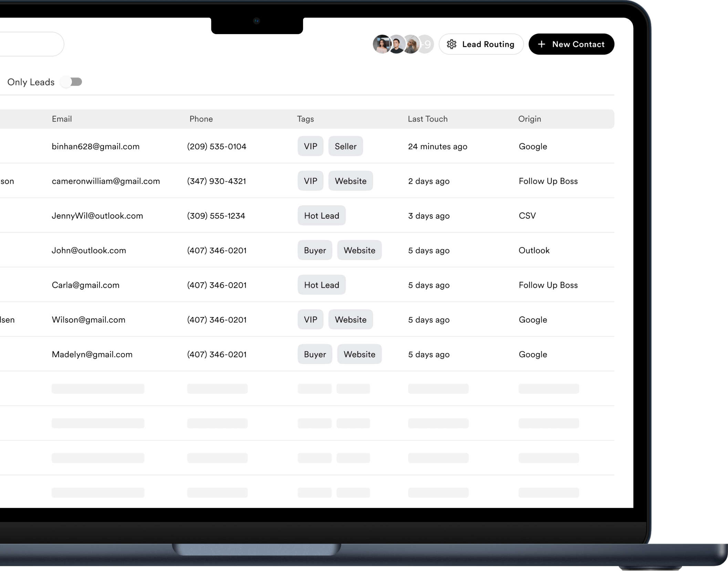Click the Origin column header

point(529,119)
